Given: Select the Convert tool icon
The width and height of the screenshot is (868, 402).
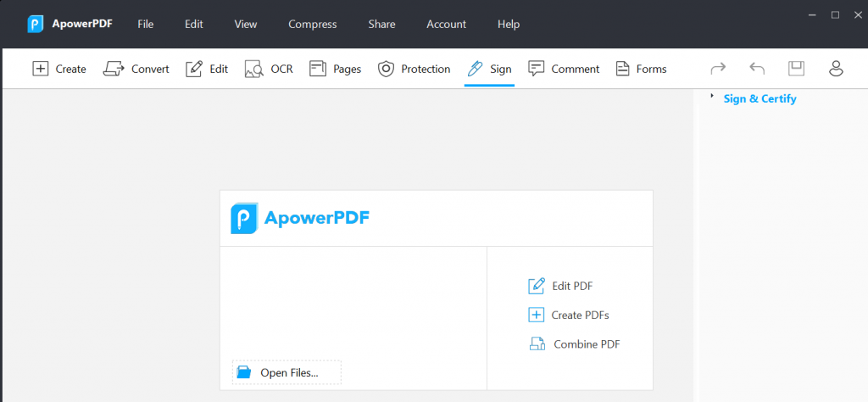Looking at the screenshot, I should coord(114,69).
